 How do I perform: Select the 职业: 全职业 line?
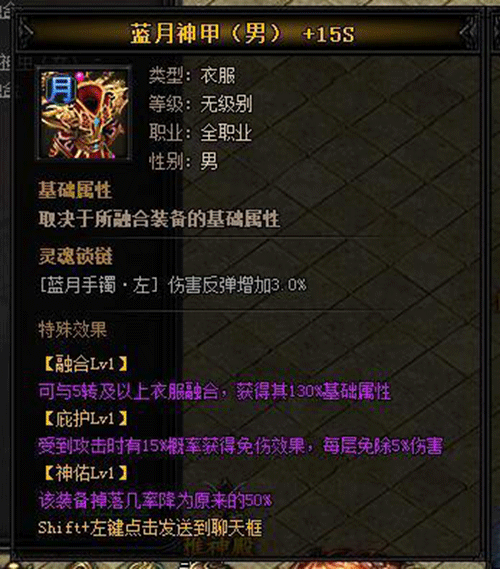[x=201, y=133]
